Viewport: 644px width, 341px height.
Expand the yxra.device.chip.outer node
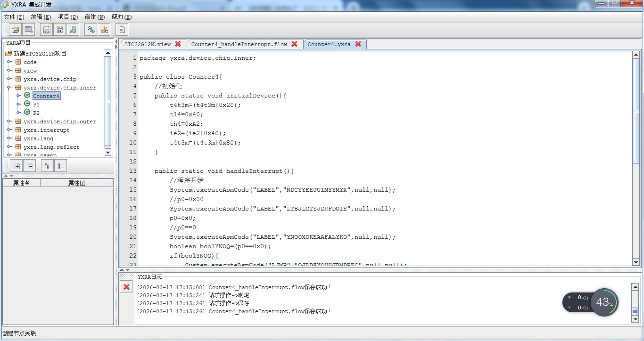pos(9,121)
